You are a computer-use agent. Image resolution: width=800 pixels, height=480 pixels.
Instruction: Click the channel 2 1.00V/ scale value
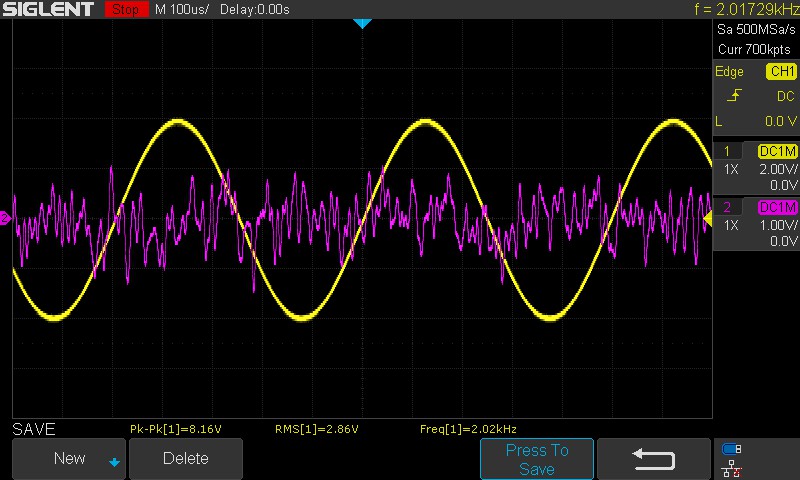tap(778, 225)
